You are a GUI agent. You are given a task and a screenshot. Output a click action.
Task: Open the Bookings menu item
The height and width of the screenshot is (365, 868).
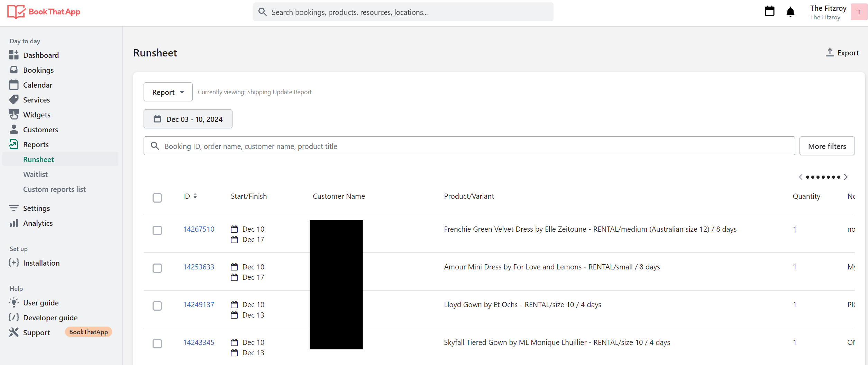38,70
